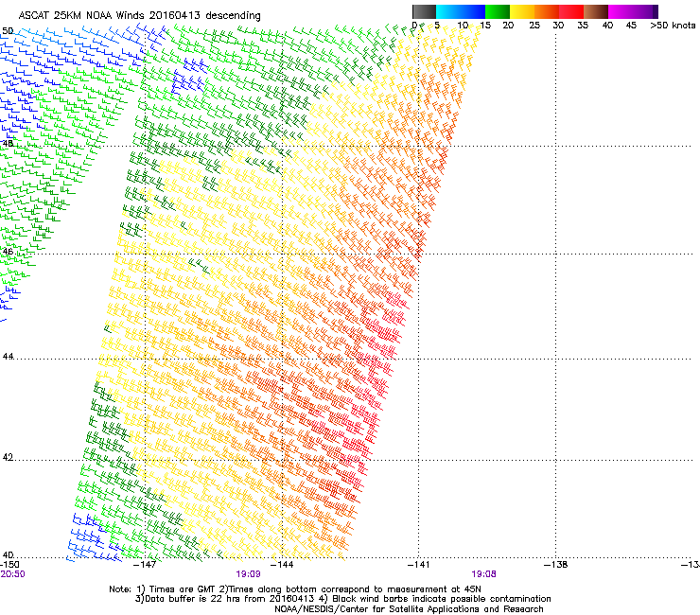700x615 pixels.
Task: Click the magenta-purple 40-50 knots legend swatch
Action: [633, 11]
